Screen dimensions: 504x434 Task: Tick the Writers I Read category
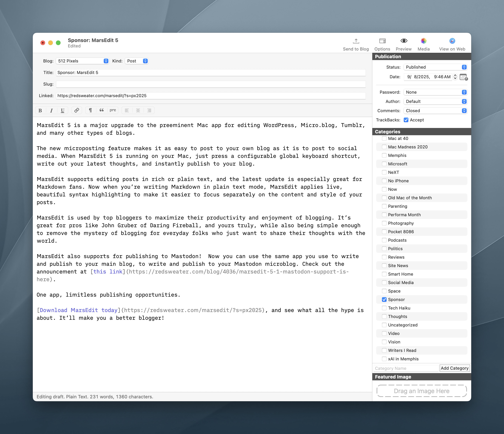[x=384, y=350]
